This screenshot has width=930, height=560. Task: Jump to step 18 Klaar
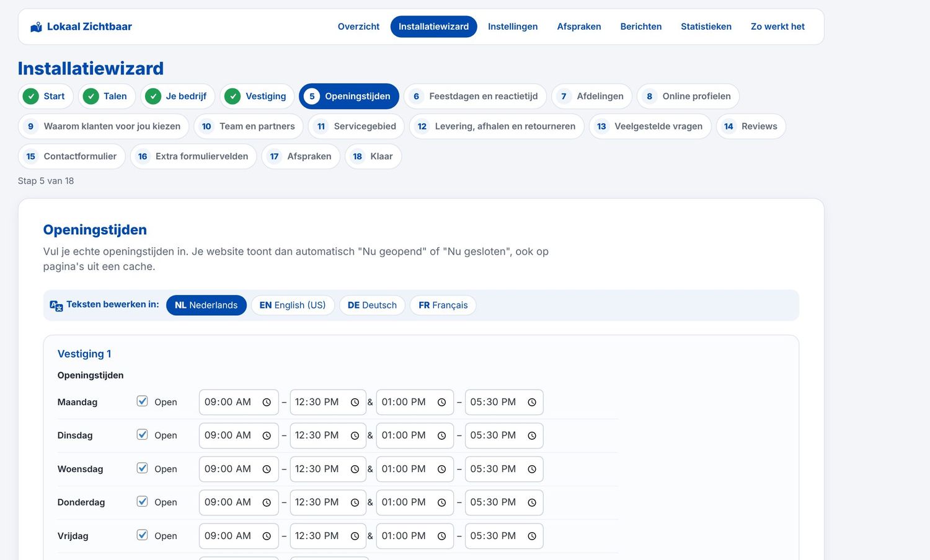point(373,156)
